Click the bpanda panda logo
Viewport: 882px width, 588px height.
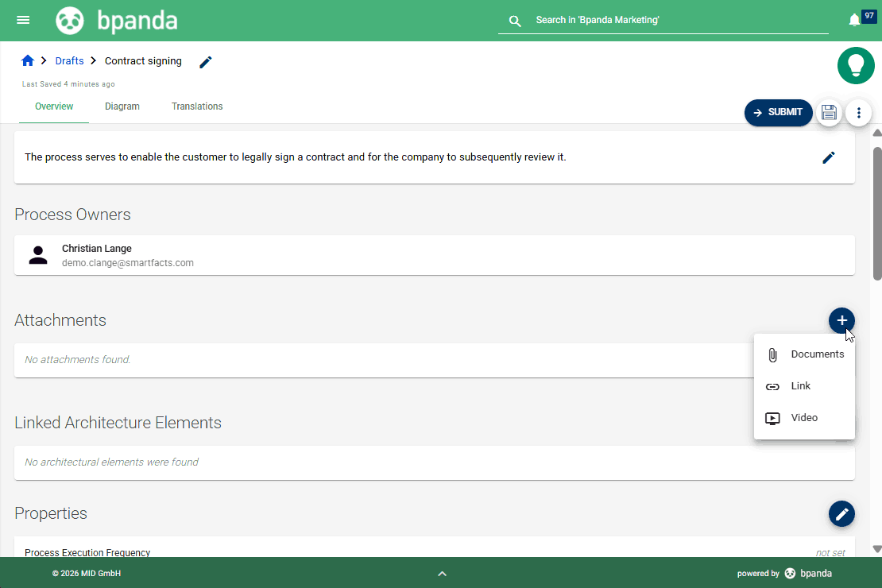click(x=70, y=21)
